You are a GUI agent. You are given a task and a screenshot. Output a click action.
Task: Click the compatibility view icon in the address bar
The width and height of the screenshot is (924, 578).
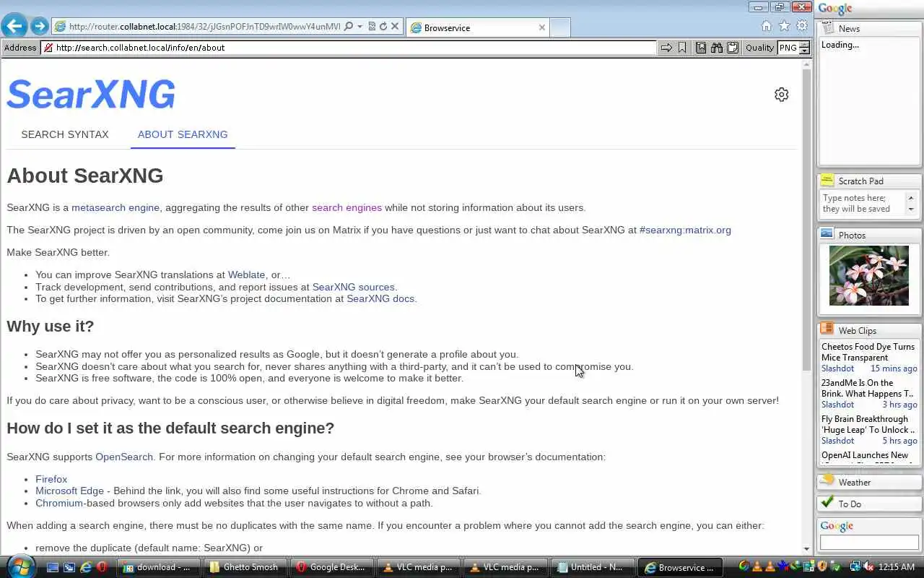click(372, 27)
